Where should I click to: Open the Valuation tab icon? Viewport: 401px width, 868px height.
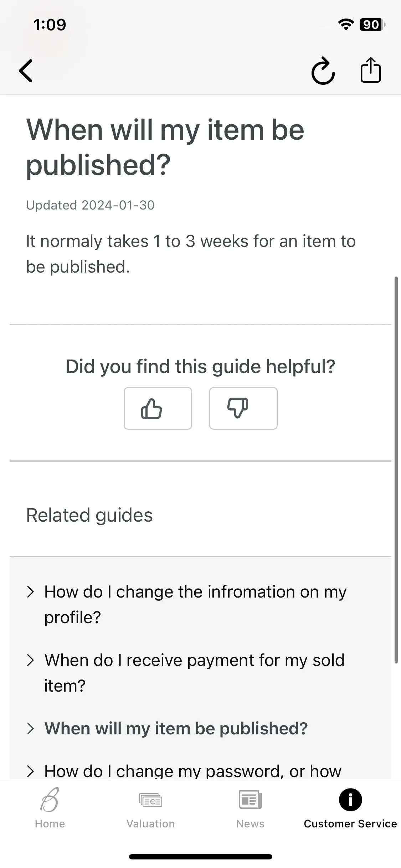[150, 800]
